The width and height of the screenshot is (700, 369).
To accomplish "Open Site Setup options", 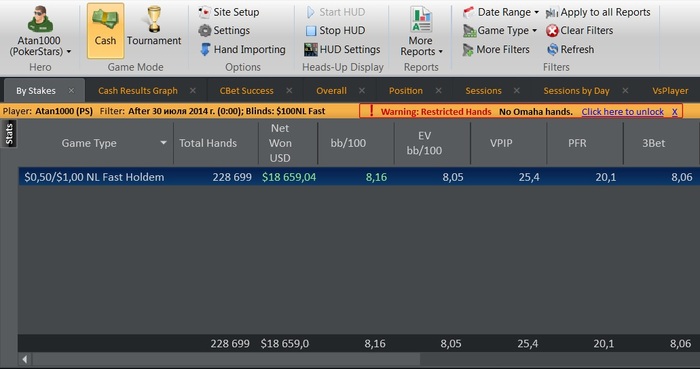I will tap(229, 12).
